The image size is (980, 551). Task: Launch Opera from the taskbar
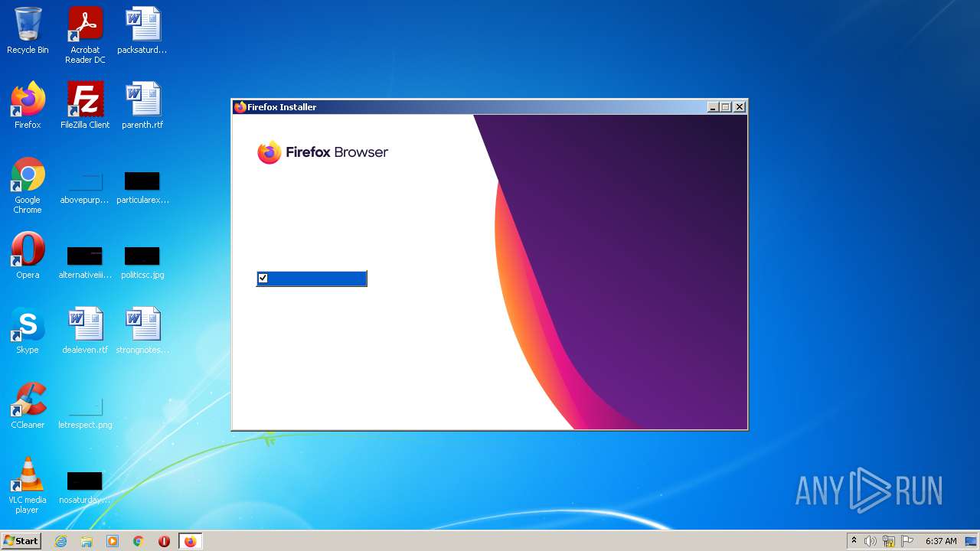click(164, 541)
